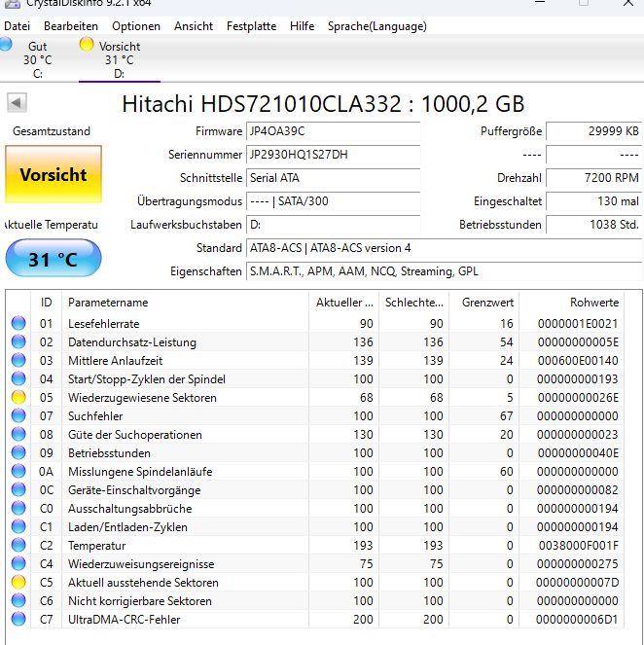Click the blue status icon for Lesefehlerrate

18,323
